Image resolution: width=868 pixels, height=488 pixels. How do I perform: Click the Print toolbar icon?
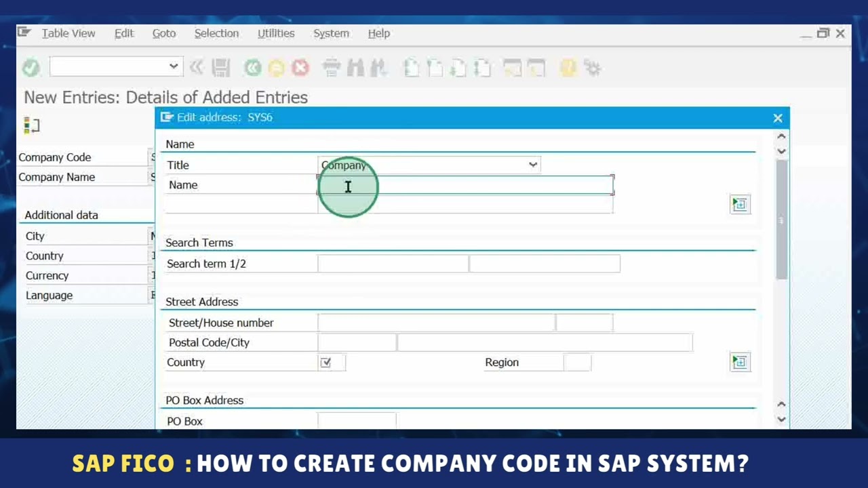tap(331, 67)
